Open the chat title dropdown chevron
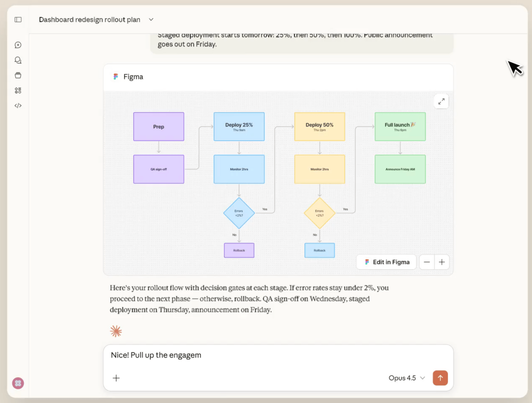The width and height of the screenshot is (532, 403). 151,20
